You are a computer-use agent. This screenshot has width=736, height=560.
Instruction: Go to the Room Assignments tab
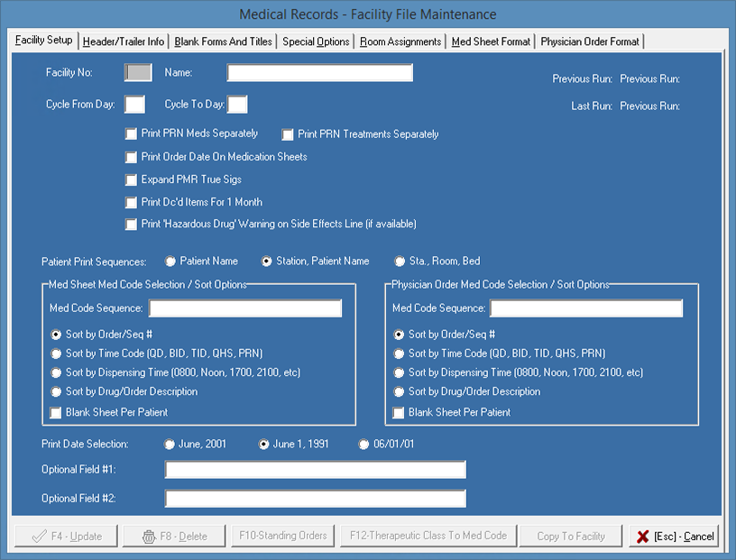pyautogui.click(x=400, y=41)
